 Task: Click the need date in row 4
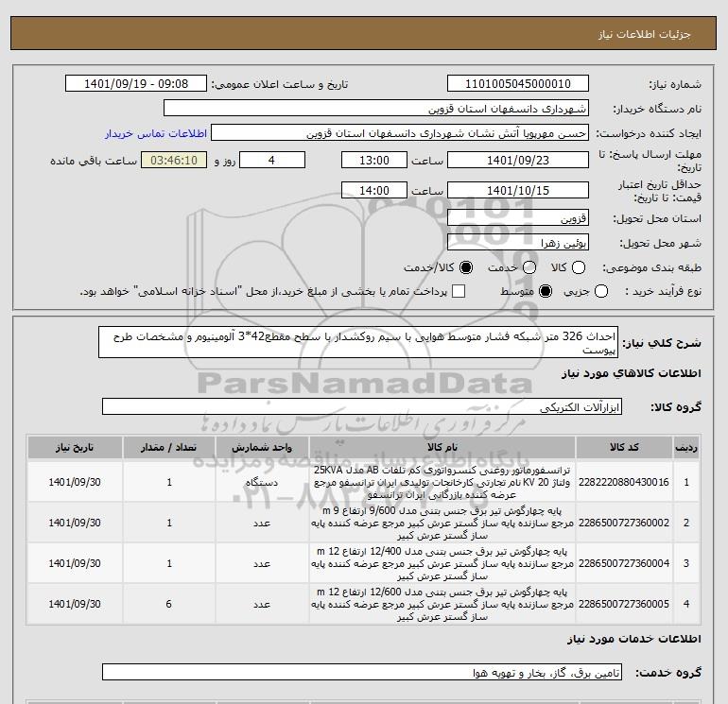[75, 604]
